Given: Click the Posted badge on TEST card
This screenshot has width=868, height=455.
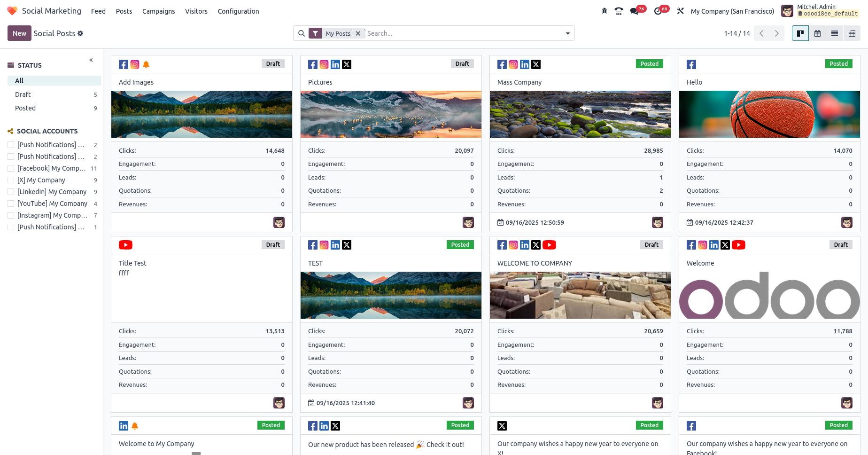Looking at the screenshot, I should pos(460,244).
